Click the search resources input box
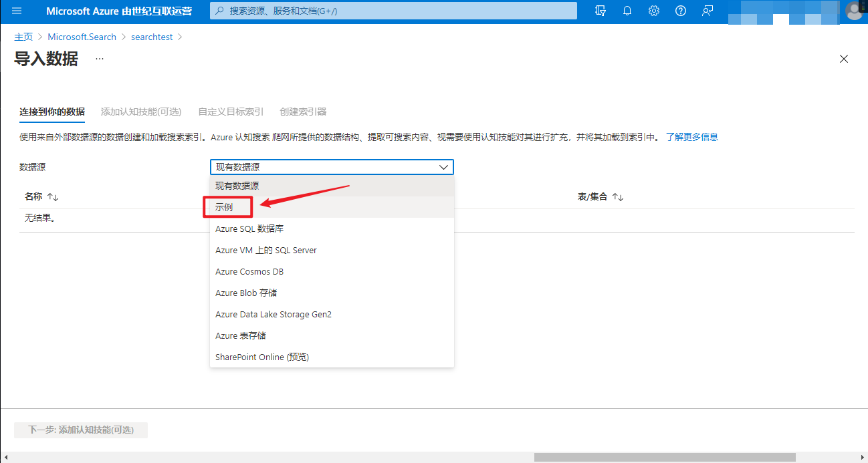 pos(393,11)
